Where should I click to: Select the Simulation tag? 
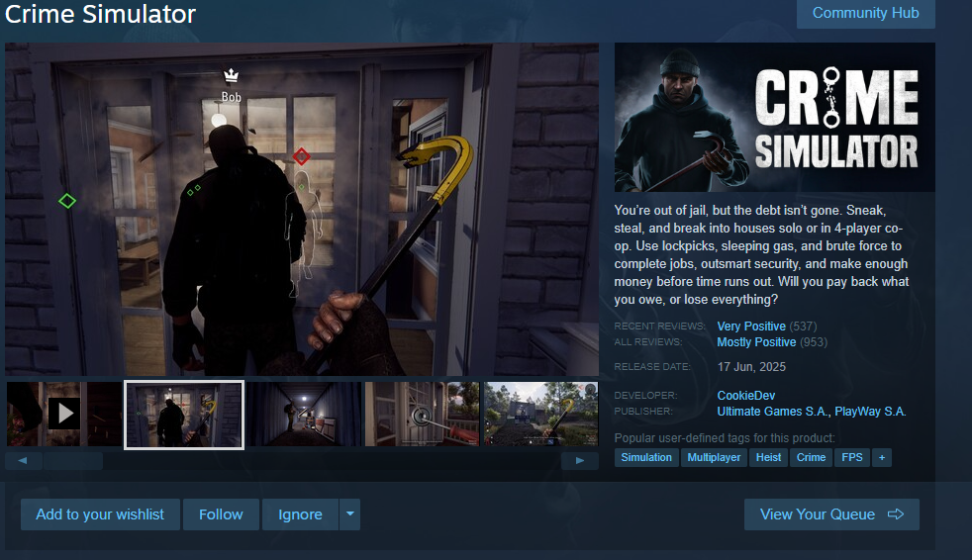646,457
